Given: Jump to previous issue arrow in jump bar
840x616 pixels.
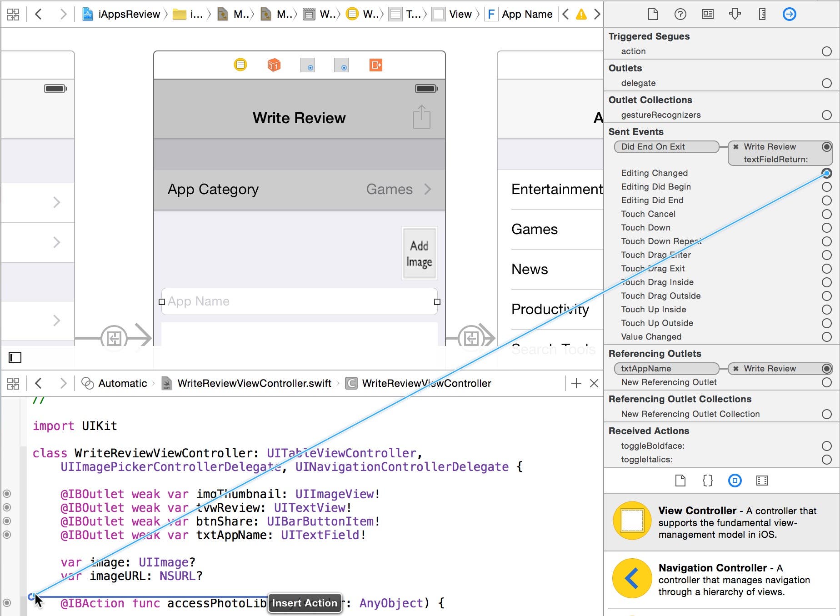Looking at the screenshot, I should pyautogui.click(x=565, y=14).
